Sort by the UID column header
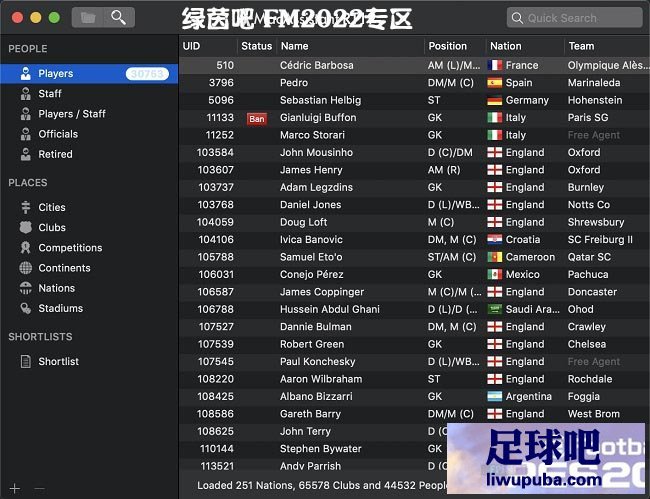 (x=208, y=46)
